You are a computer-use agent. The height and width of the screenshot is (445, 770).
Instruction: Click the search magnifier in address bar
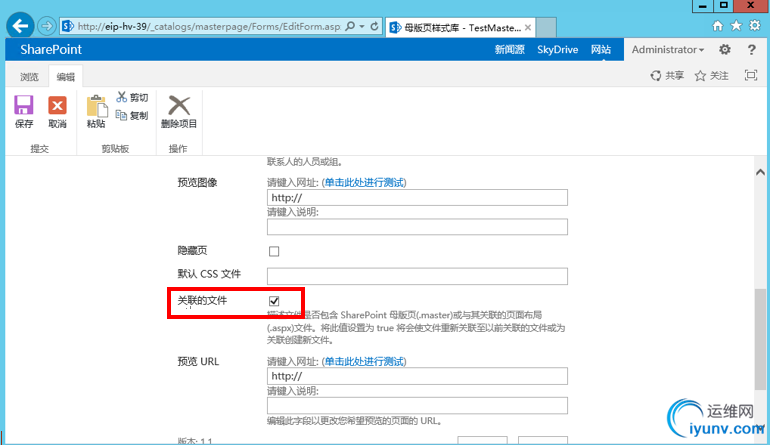350,27
